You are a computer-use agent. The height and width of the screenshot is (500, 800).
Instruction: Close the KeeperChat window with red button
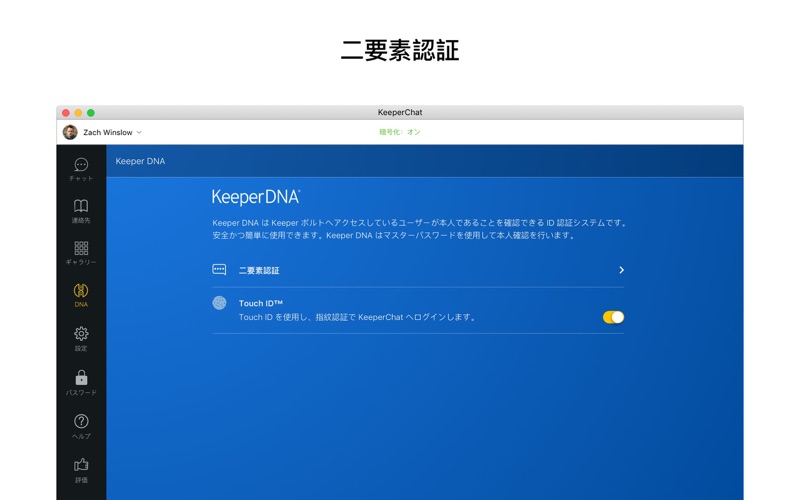pos(66,113)
